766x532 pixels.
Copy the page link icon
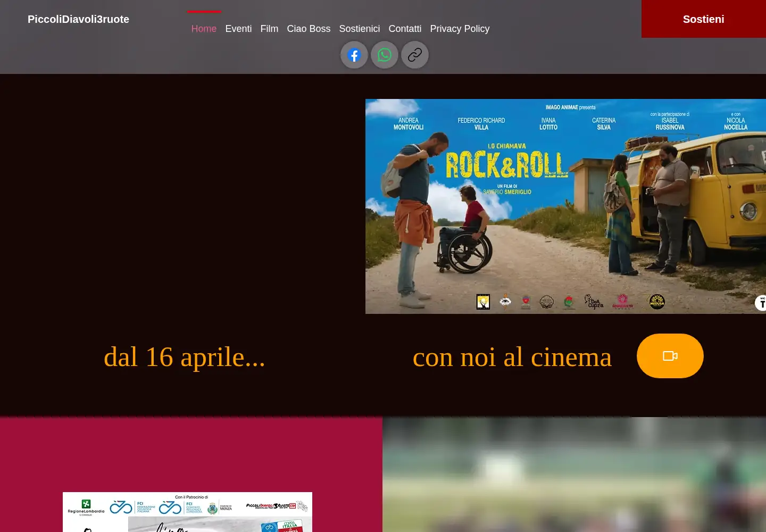(x=415, y=55)
